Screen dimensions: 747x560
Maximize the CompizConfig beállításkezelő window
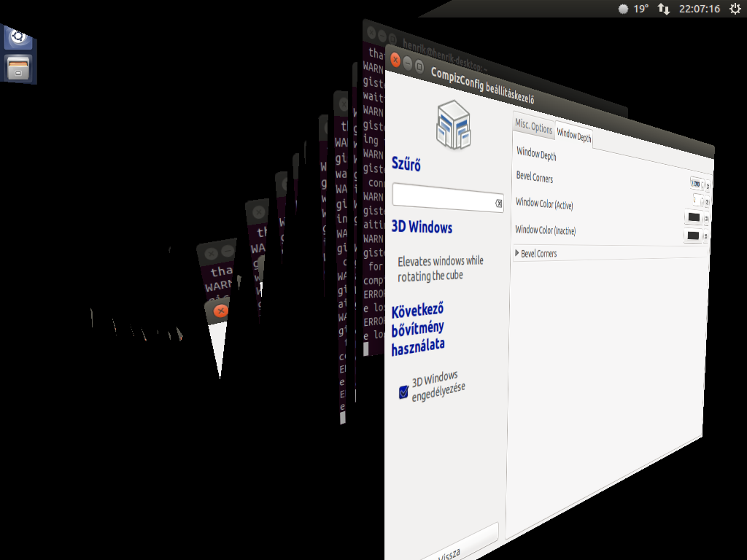coord(419,66)
